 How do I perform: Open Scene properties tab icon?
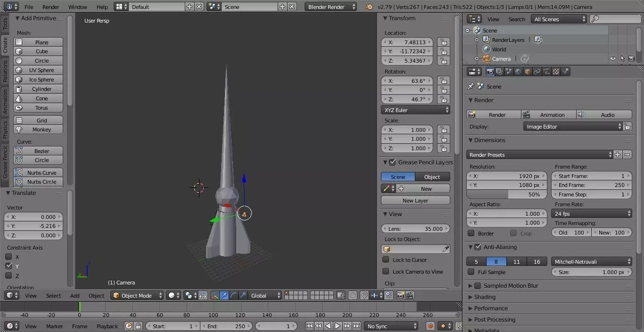[x=509, y=72]
